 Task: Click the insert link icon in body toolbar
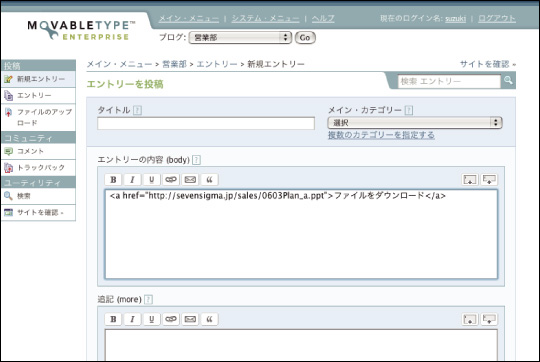171,179
